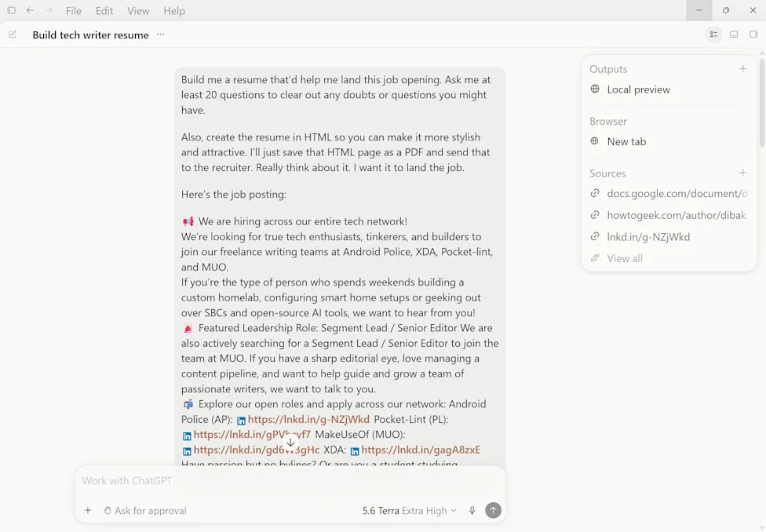
Task: Click the "Here's the job posting:" line
Action: coord(234,195)
